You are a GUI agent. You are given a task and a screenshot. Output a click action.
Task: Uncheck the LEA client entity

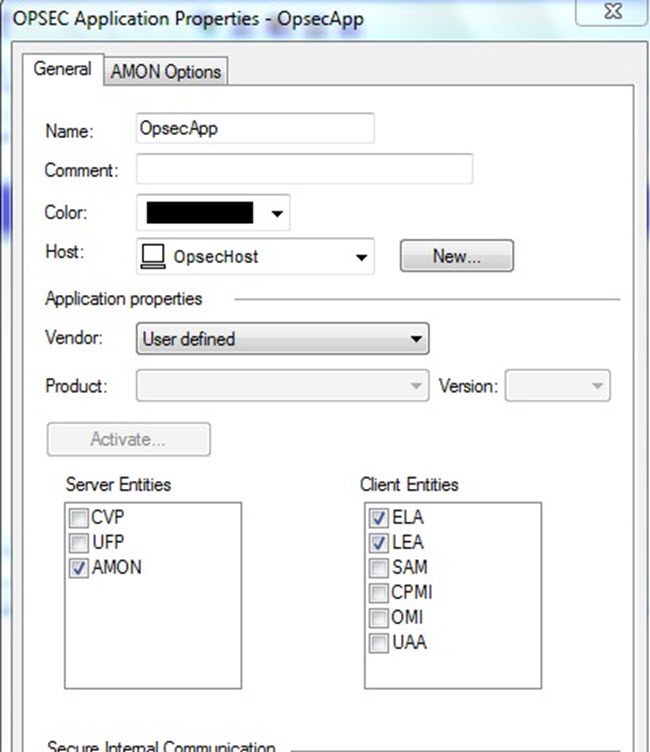coord(378,542)
